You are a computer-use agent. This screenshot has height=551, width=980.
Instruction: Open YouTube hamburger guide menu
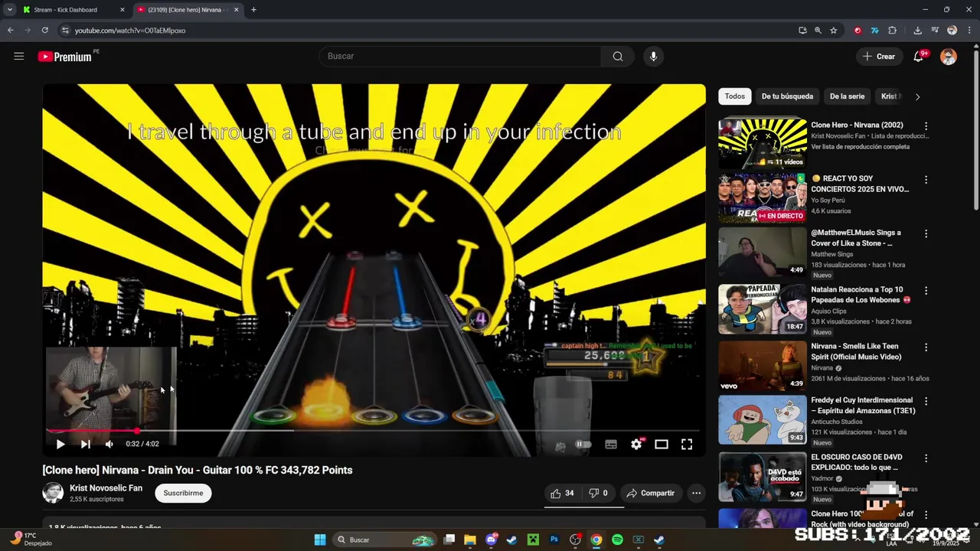(x=19, y=56)
